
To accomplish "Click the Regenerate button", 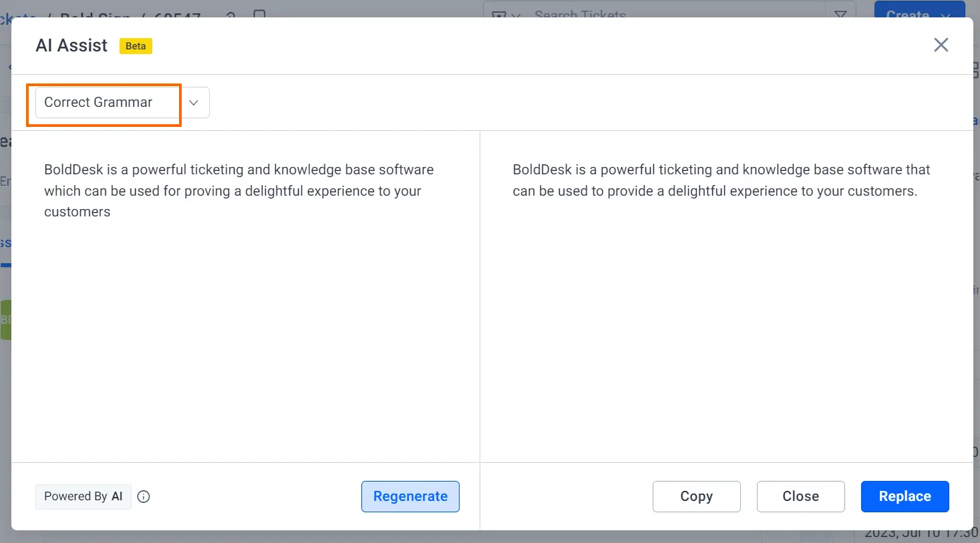I will pyautogui.click(x=410, y=496).
